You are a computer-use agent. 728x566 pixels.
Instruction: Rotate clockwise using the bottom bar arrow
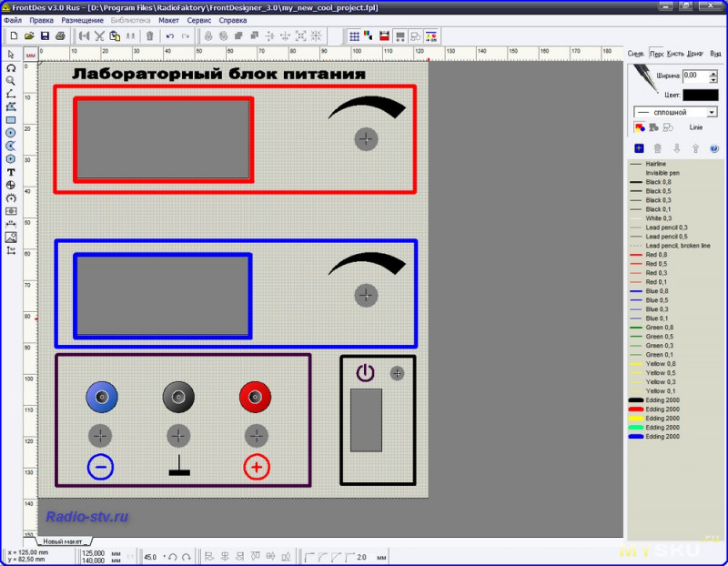187,557
